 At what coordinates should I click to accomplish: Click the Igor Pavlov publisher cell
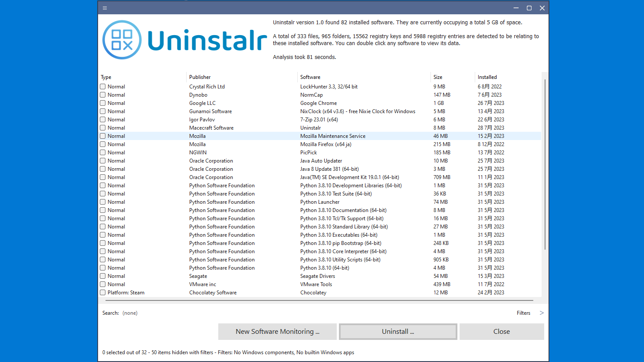(x=202, y=120)
